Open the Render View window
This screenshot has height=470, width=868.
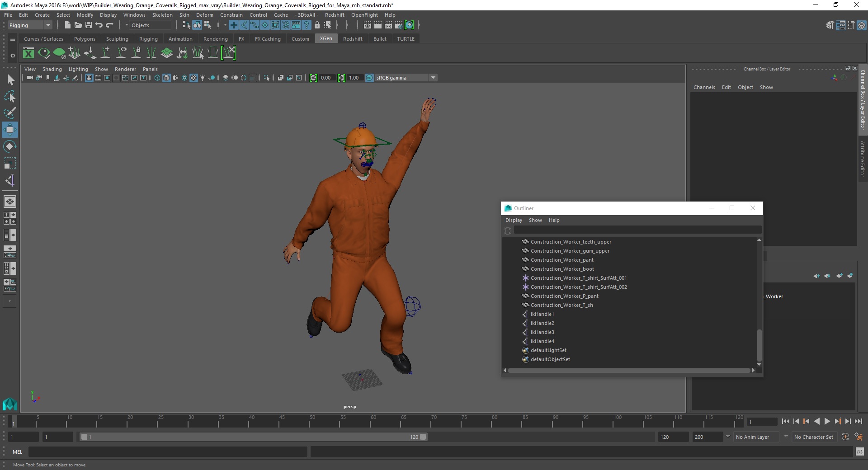point(368,25)
